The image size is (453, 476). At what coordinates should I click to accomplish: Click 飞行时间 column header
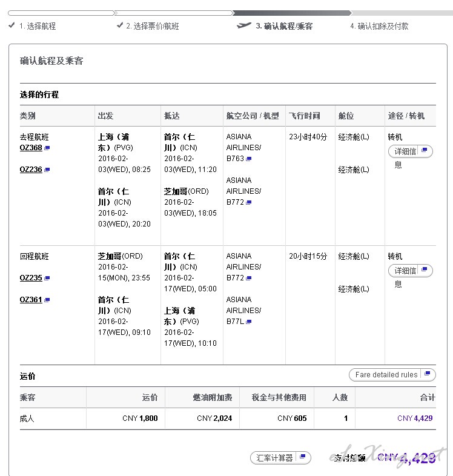[304, 116]
